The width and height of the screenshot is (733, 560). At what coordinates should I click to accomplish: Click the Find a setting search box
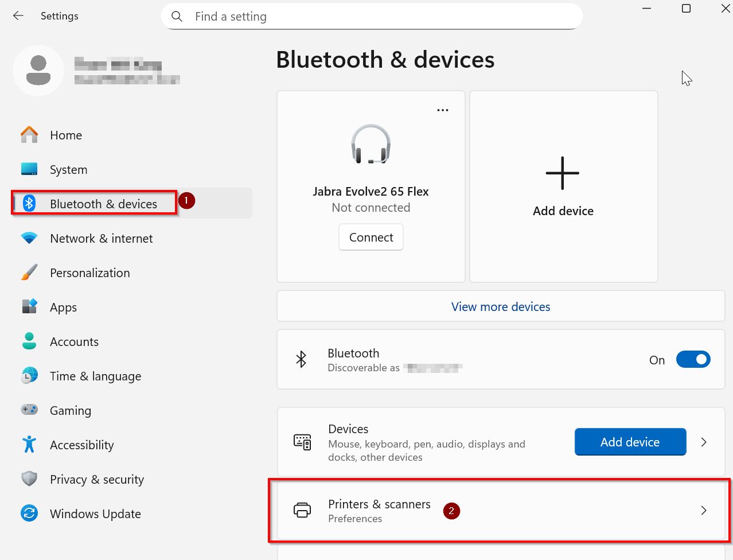pyautogui.click(x=379, y=17)
